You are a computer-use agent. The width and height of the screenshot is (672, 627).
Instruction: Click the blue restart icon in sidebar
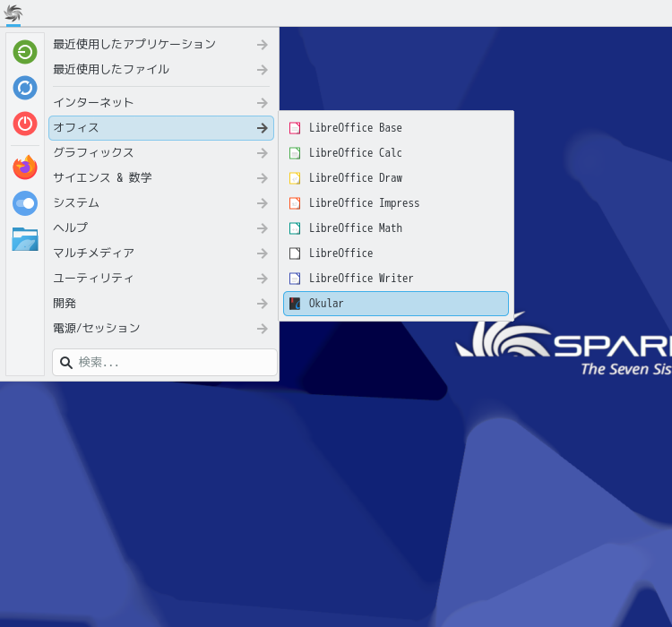(x=25, y=88)
